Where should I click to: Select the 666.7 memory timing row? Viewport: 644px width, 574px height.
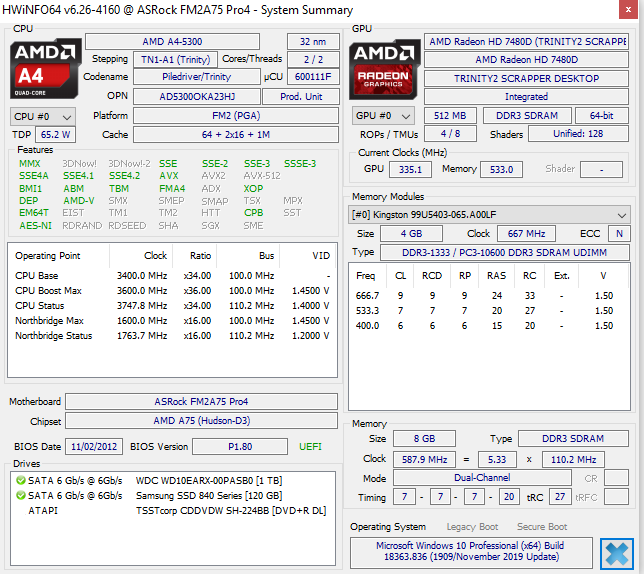(x=489, y=296)
